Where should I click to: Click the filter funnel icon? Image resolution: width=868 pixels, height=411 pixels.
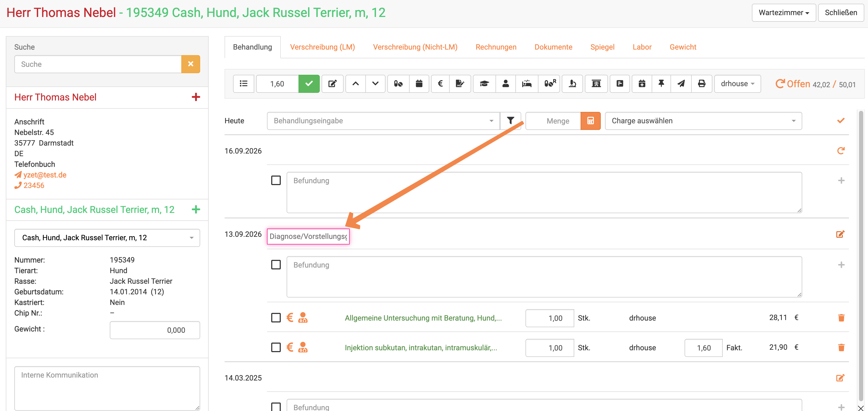511,121
